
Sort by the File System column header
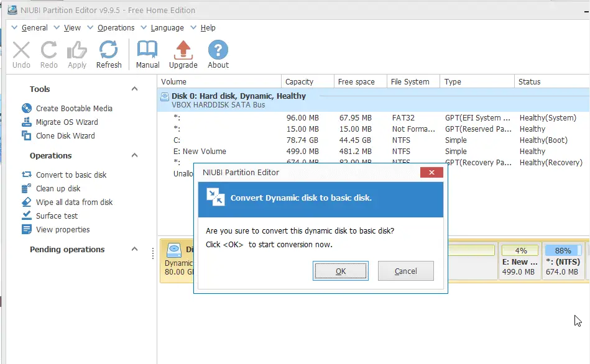pyautogui.click(x=413, y=81)
